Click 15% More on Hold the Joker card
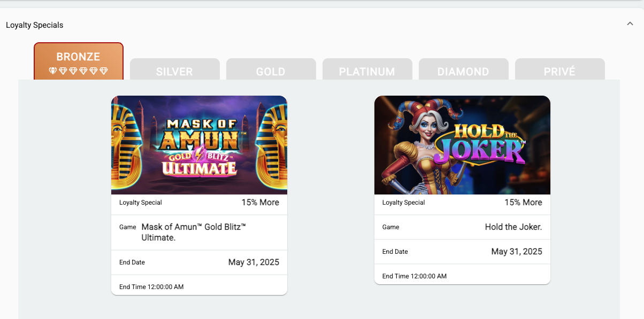Viewport: 644px width, 319px height. (523, 203)
